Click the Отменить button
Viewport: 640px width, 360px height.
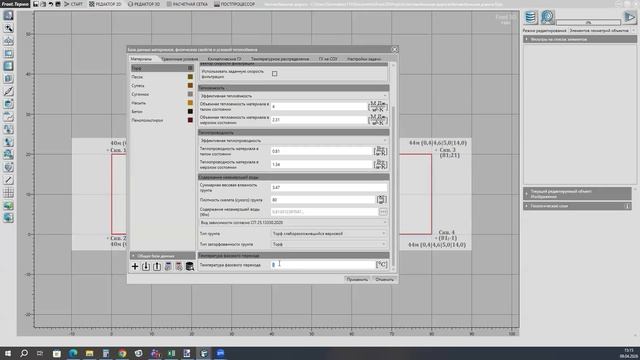(x=384, y=280)
